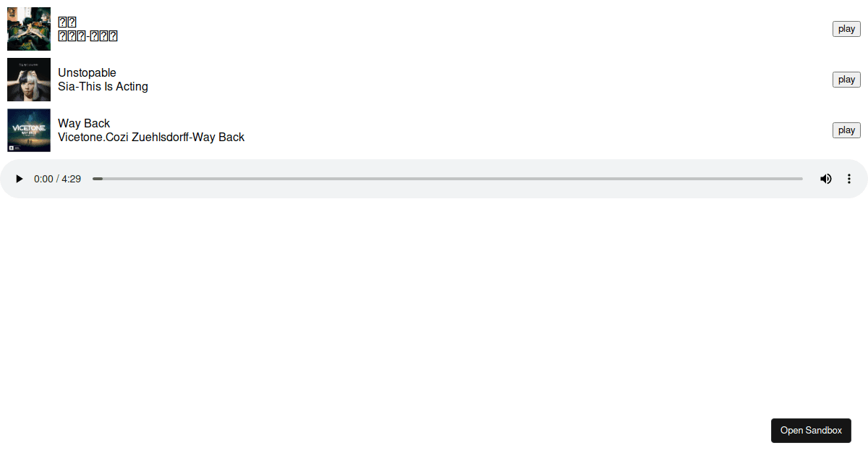This screenshot has width=868, height=456.
Task: Mute the audio with the speaker icon
Action: (825, 179)
